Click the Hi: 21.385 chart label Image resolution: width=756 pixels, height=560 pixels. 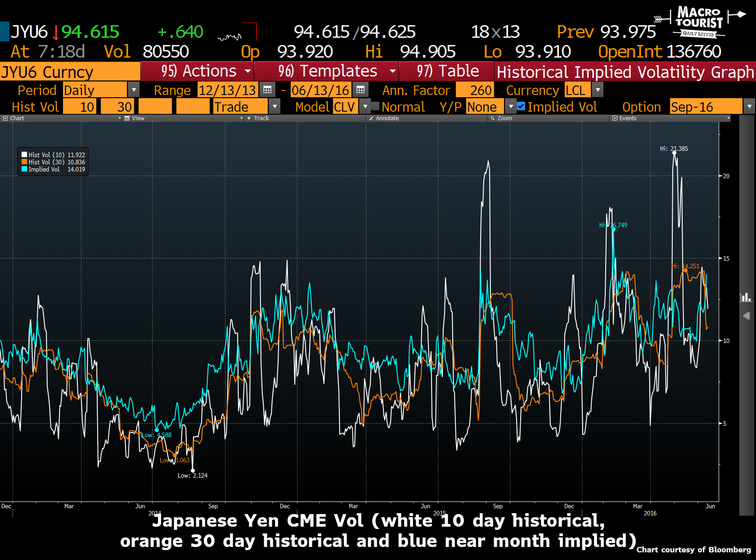click(x=674, y=149)
